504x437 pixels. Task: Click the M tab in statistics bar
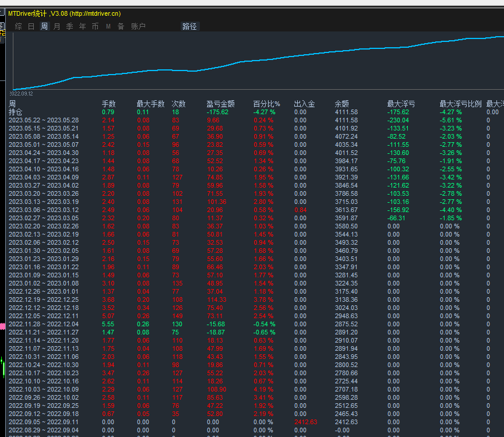tap(108, 26)
